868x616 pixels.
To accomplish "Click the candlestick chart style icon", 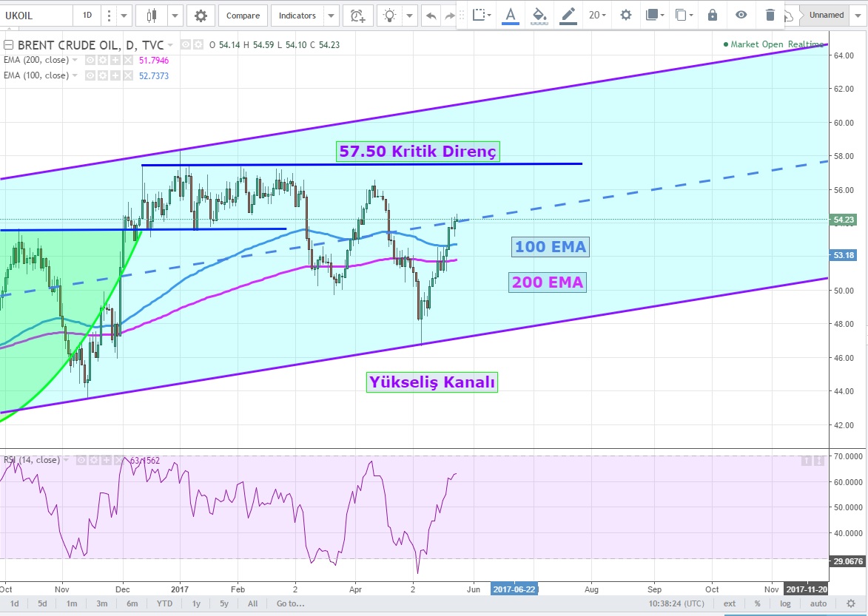I will pyautogui.click(x=152, y=16).
